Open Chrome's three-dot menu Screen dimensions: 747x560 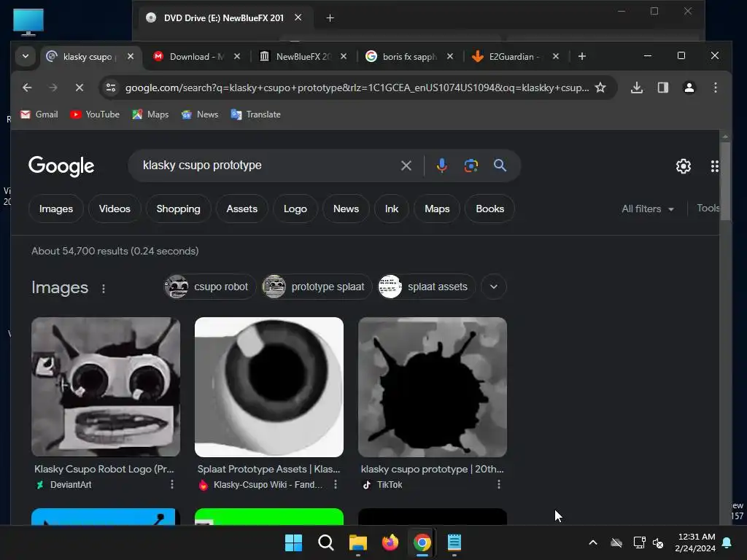coord(715,87)
